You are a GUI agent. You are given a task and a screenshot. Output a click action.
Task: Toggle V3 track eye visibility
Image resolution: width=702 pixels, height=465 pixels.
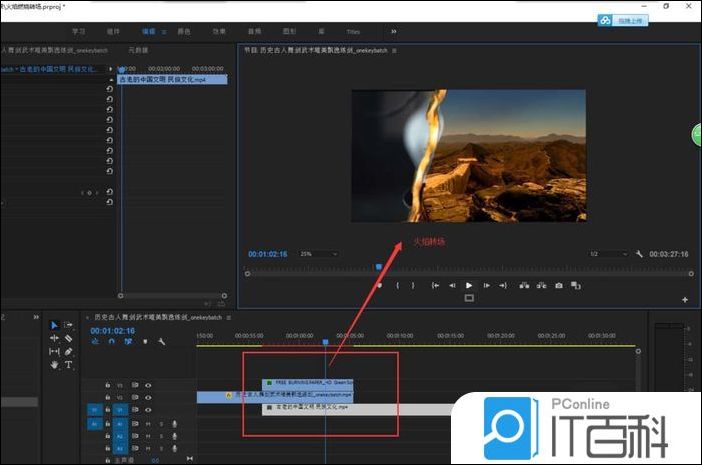(x=148, y=384)
